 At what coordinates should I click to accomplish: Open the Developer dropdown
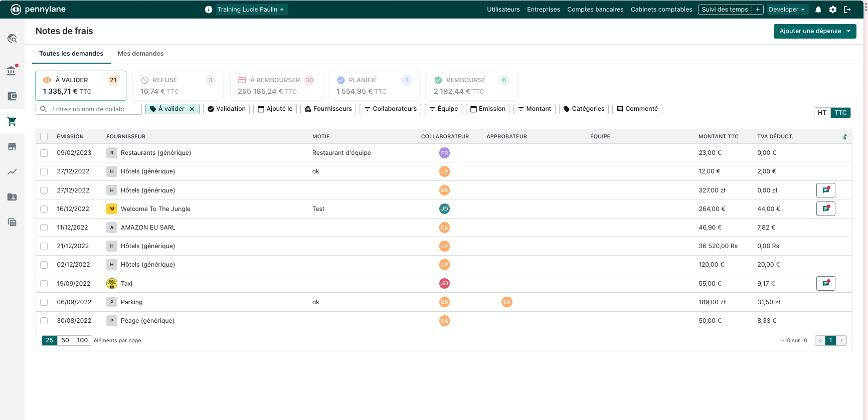pos(787,10)
